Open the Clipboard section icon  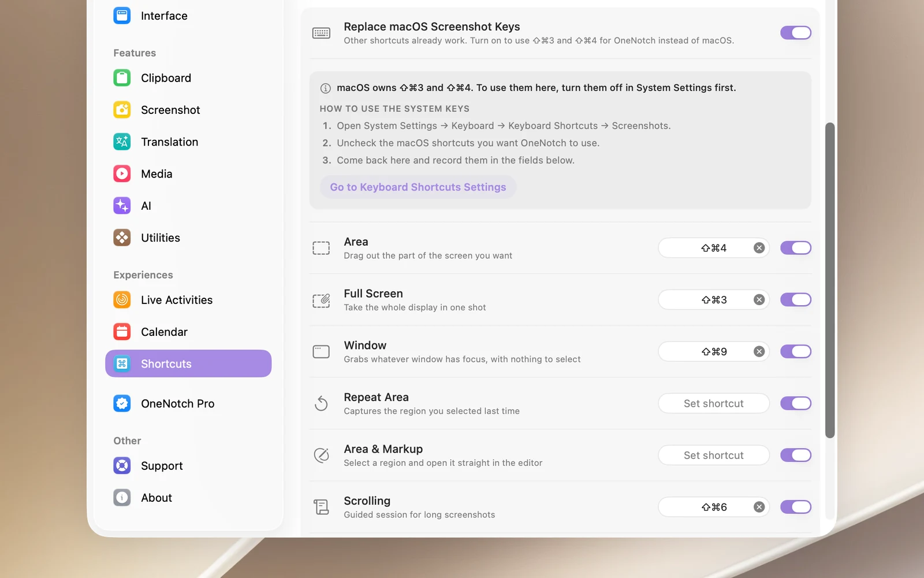[x=122, y=78]
